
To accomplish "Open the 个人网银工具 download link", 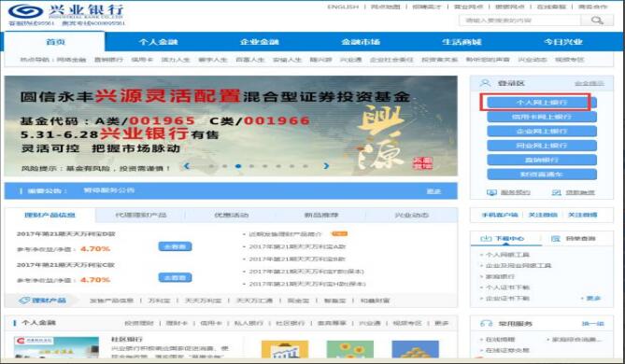I will click(507, 255).
